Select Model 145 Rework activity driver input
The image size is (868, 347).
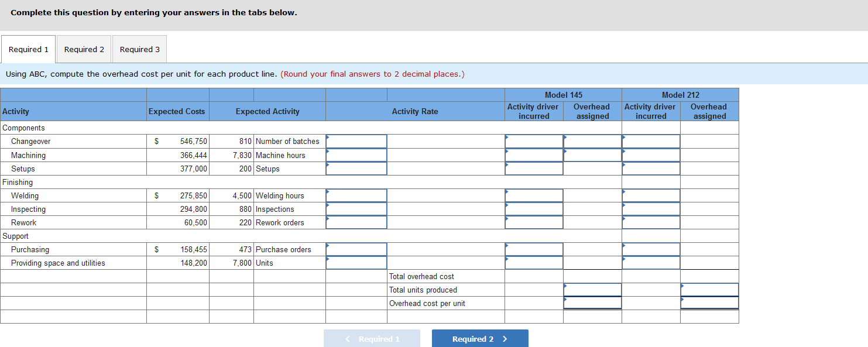tap(534, 222)
